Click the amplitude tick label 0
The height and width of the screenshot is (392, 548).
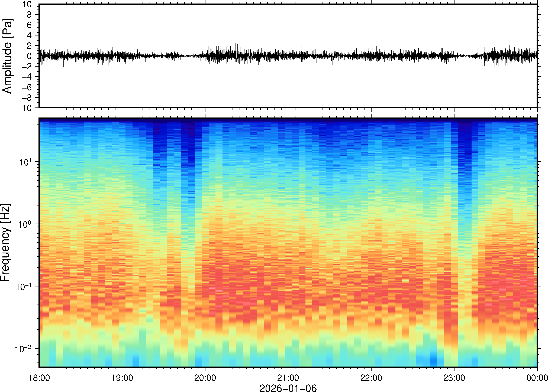pos(29,56)
